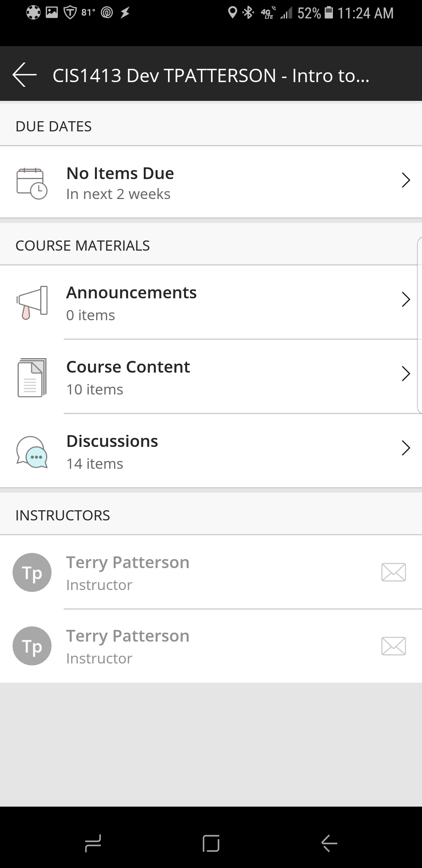Tap the first instructor's Tp avatar
Image resolution: width=422 pixels, height=868 pixels.
tap(32, 572)
